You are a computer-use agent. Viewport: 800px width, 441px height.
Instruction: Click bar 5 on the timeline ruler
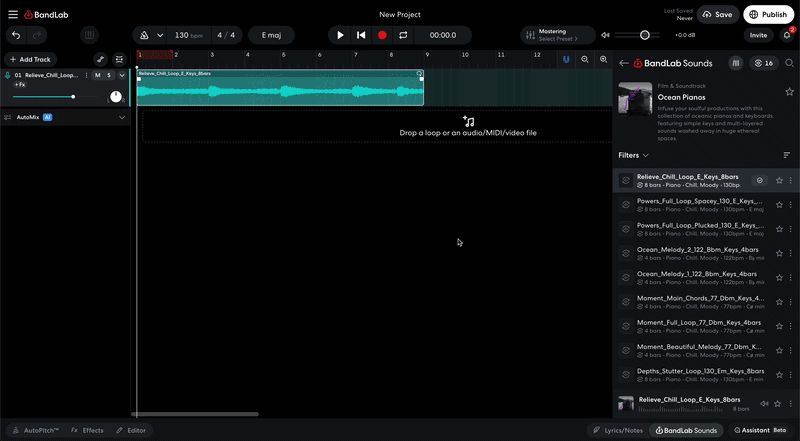tap(284, 55)
